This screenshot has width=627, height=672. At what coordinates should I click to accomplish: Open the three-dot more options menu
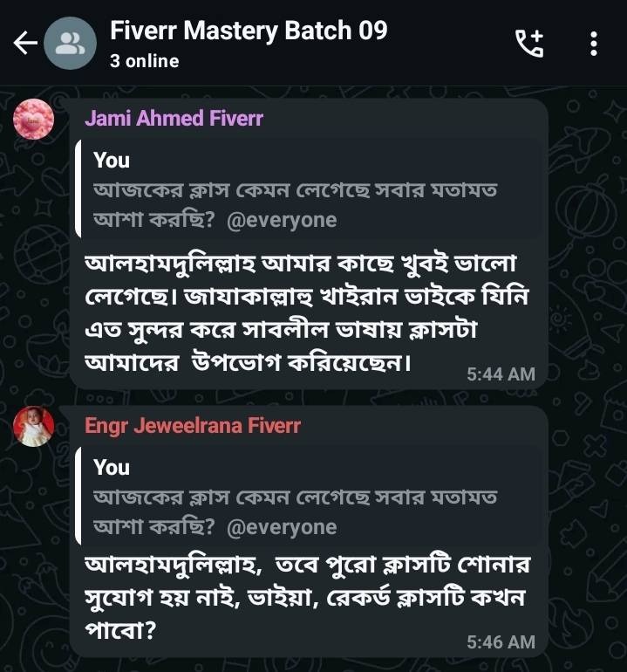coord(594,44)
